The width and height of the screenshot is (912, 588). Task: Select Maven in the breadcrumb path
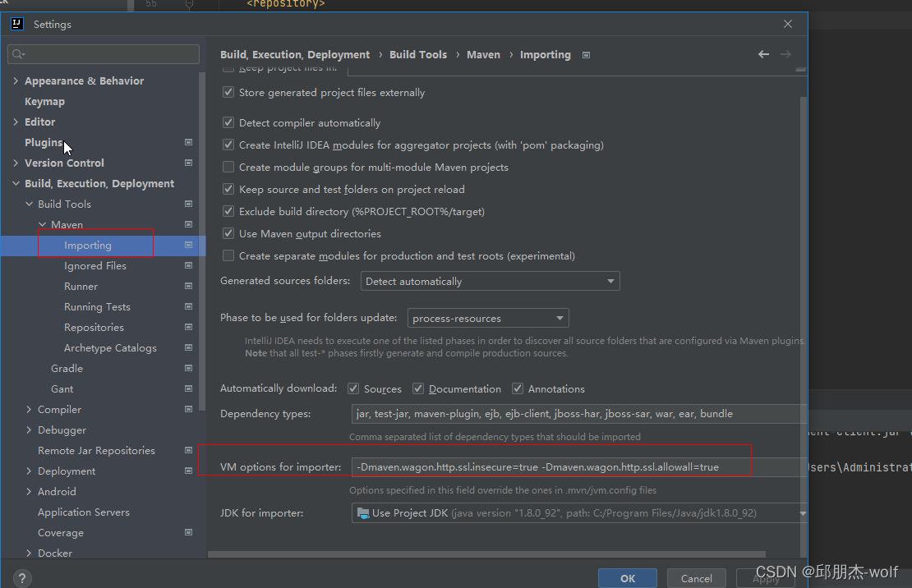click(483, 54)
